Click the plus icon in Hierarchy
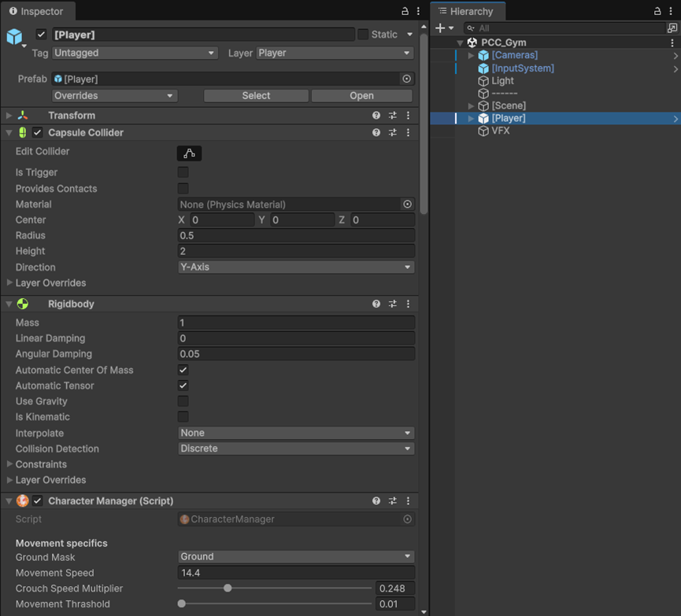Viewport: 681px width, 616px height. [441, 28]
